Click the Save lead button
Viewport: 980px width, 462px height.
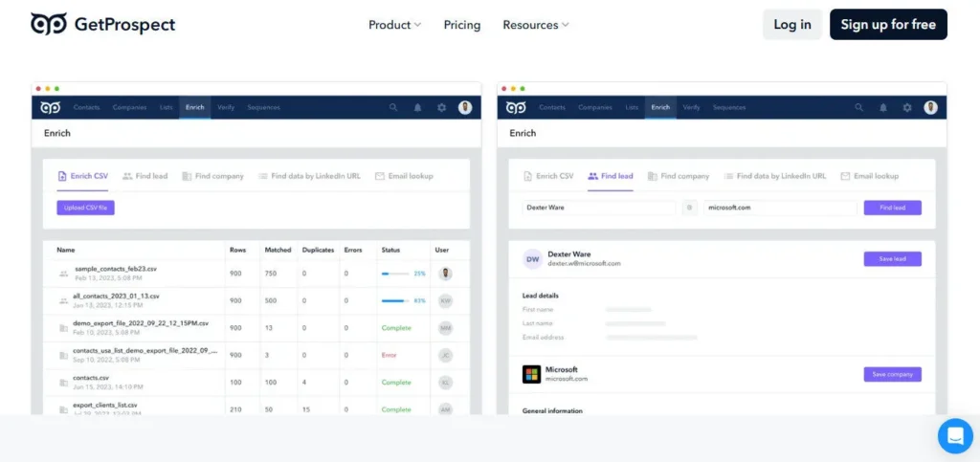(893, 259)
